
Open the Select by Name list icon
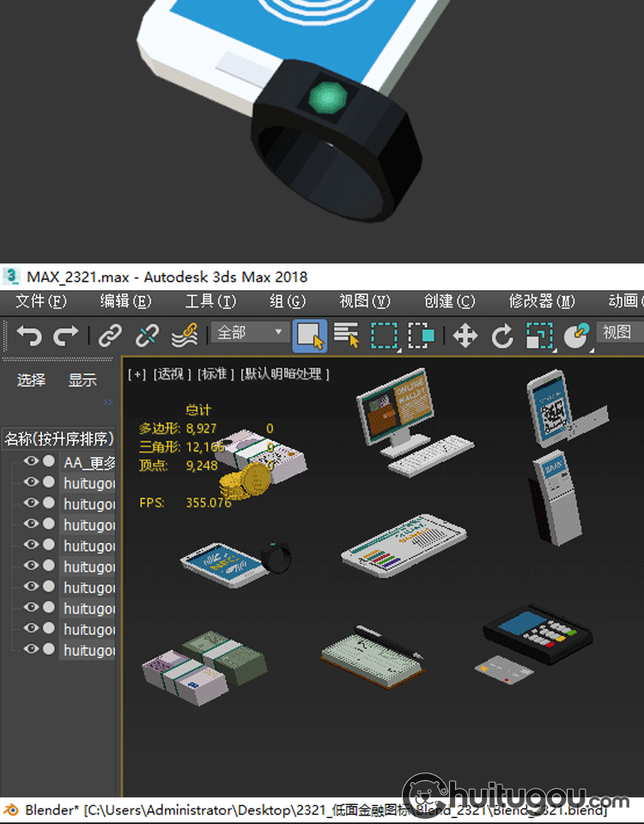[346, 335]
